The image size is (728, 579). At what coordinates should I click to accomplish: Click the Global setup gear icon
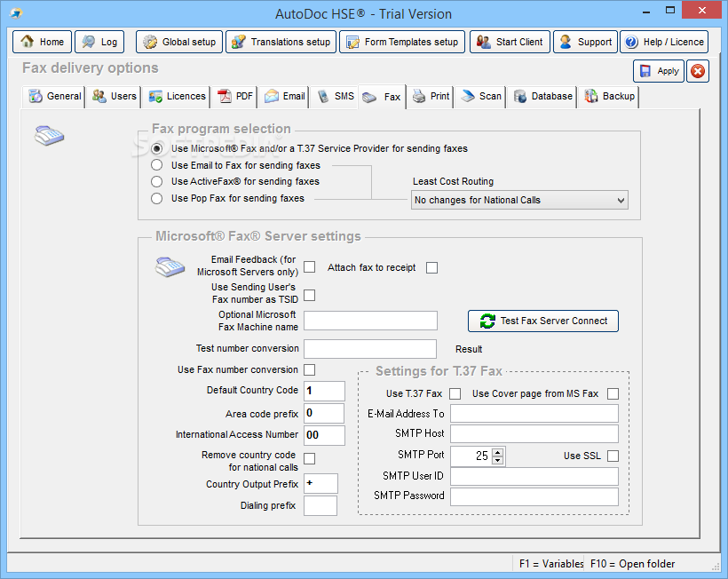(x=149, y=42)
